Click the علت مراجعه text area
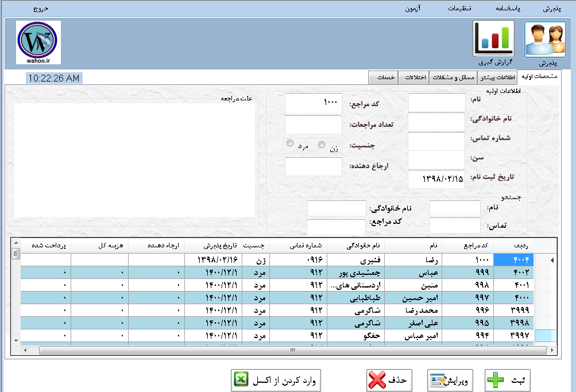The image size is (576, 392). pyautogui.click(x=135, y=160)
